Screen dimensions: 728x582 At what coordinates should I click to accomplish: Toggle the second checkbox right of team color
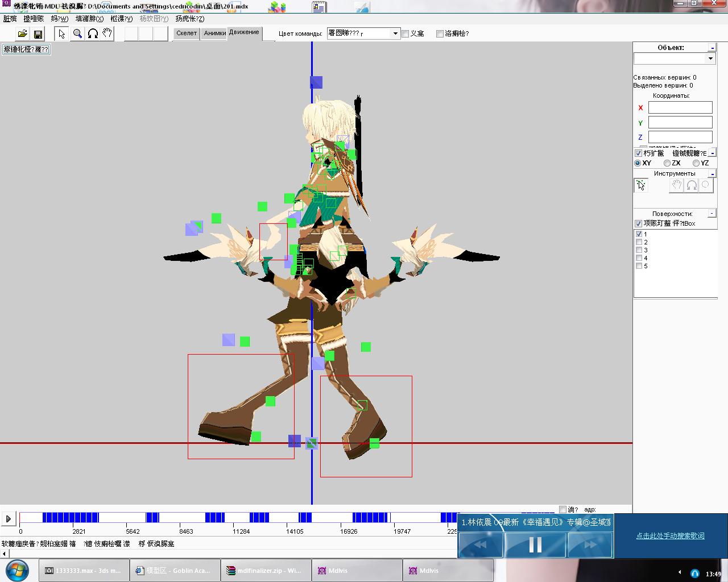pos(440,34)
